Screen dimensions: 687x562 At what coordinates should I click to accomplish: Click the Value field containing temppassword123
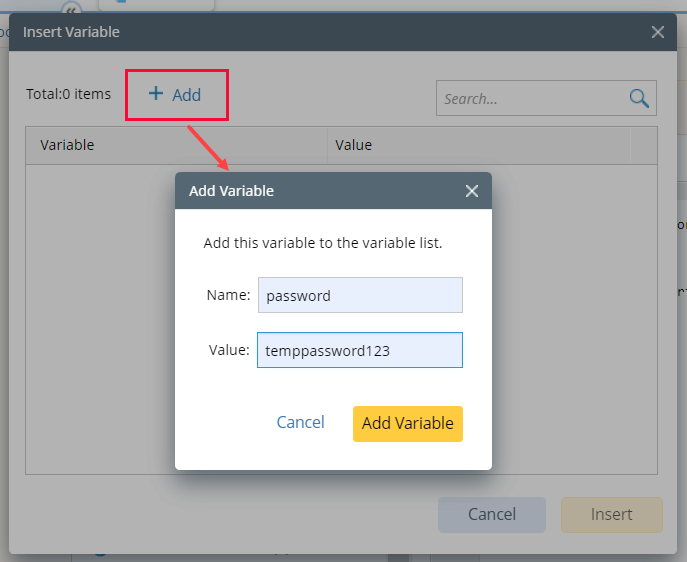pyautogui.click(x=360, y=351)
